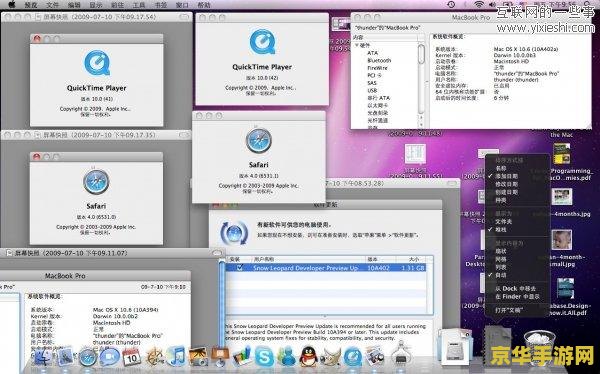Image resolution: width=600 pixels, height=374 pixels.
Task: Open iChat in the Dock
Action: [109, 357]
